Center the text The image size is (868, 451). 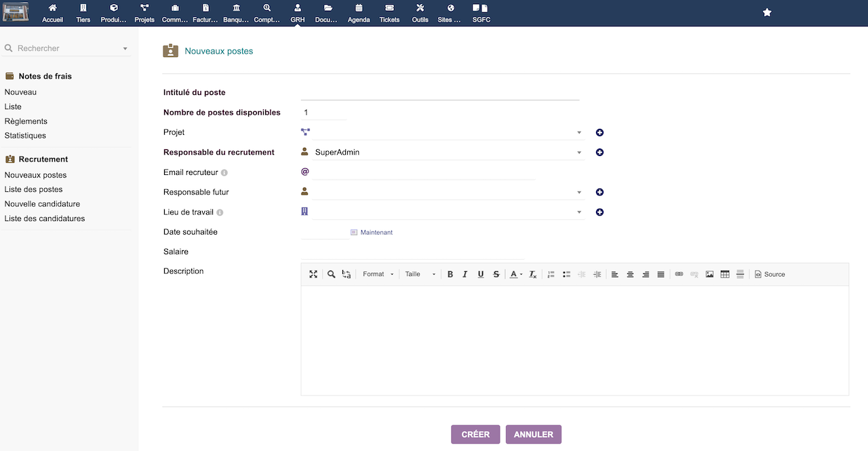(x=630, y=274)
